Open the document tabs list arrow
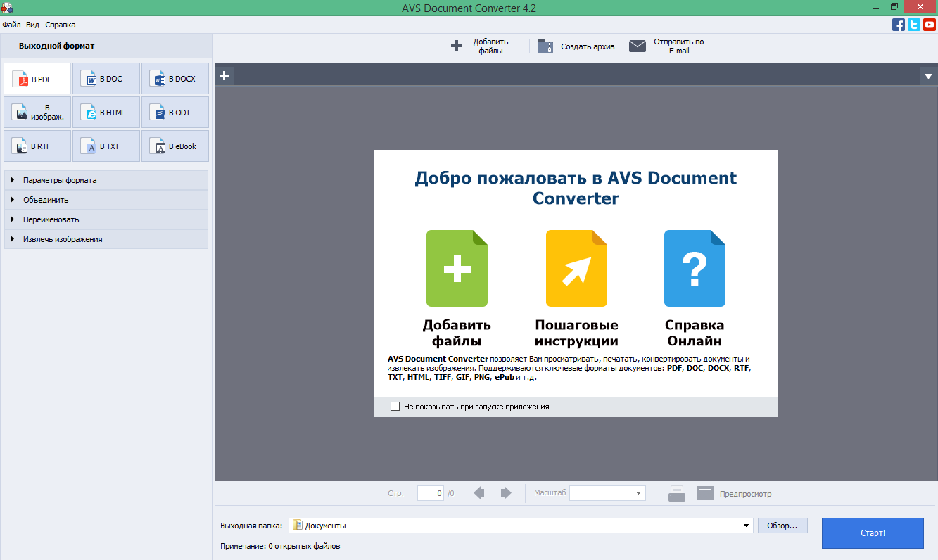The height and width of the screenshot is (560, 938). click(928, 76)
